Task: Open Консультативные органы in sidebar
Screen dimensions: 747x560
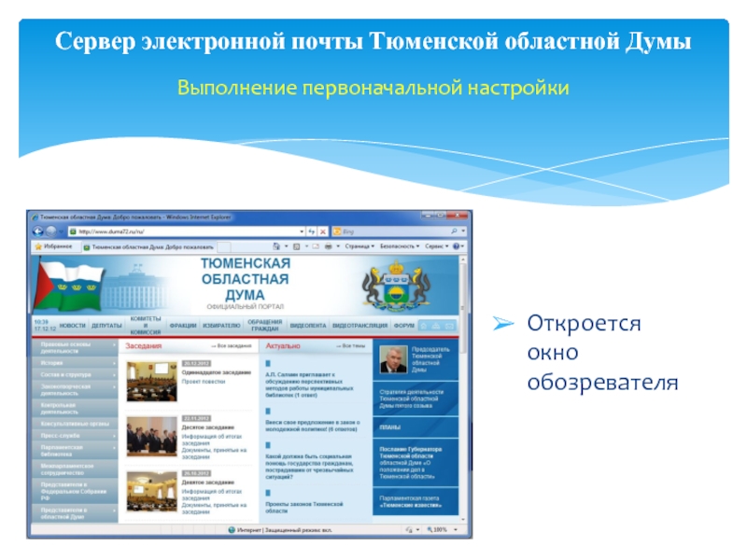Action: [x=75, y=424]
